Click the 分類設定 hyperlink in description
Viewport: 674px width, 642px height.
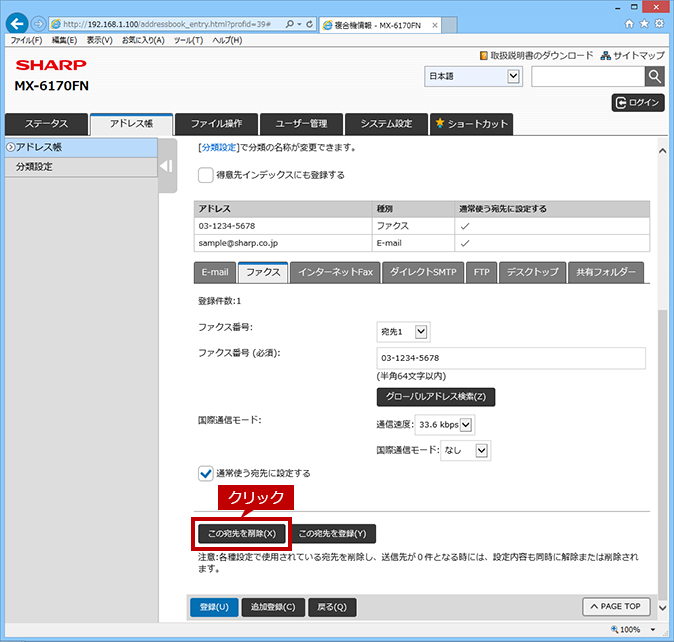219,147
